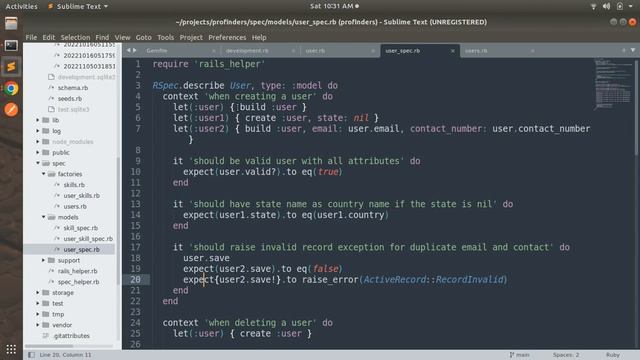Open the Preferences menu
This screenshot has height=360, width=640.
(227, 37)
